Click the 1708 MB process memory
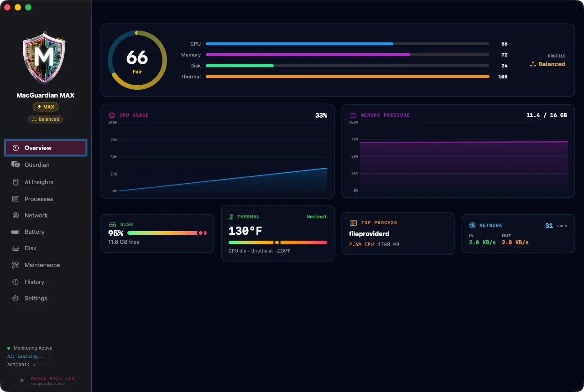 [388, 245]
